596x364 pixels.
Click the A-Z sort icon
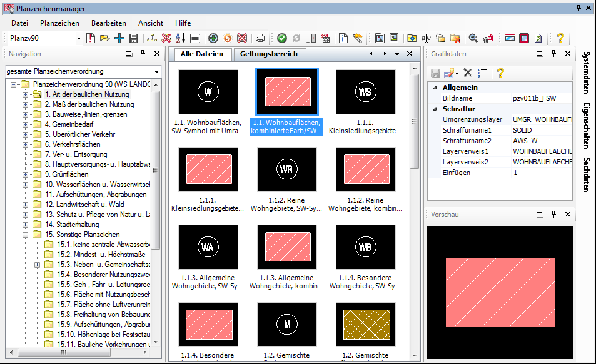(180, 39)
